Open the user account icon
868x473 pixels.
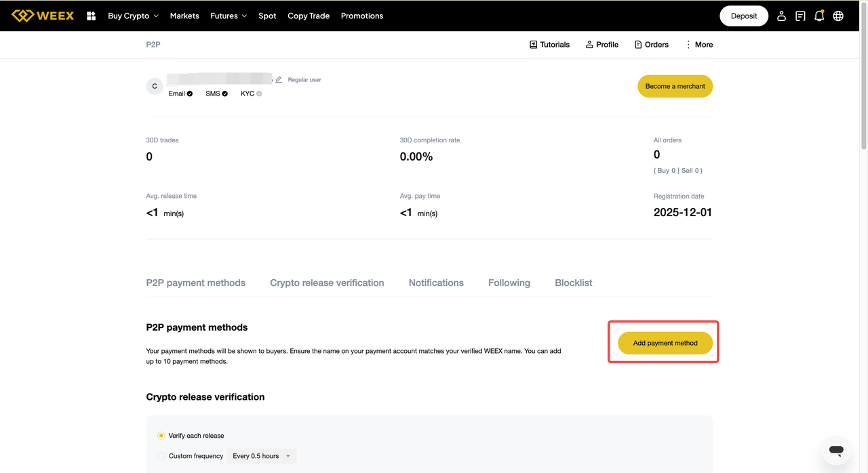(781, 16)
